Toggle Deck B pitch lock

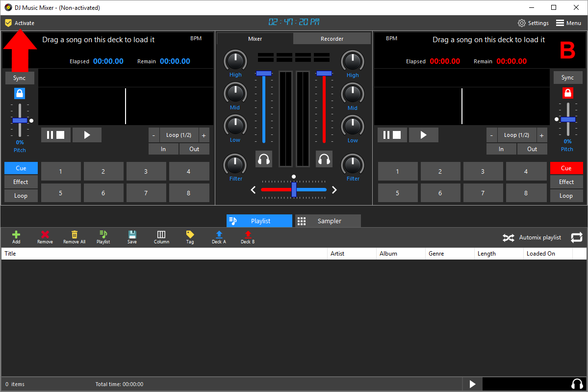tap(568, 93)
